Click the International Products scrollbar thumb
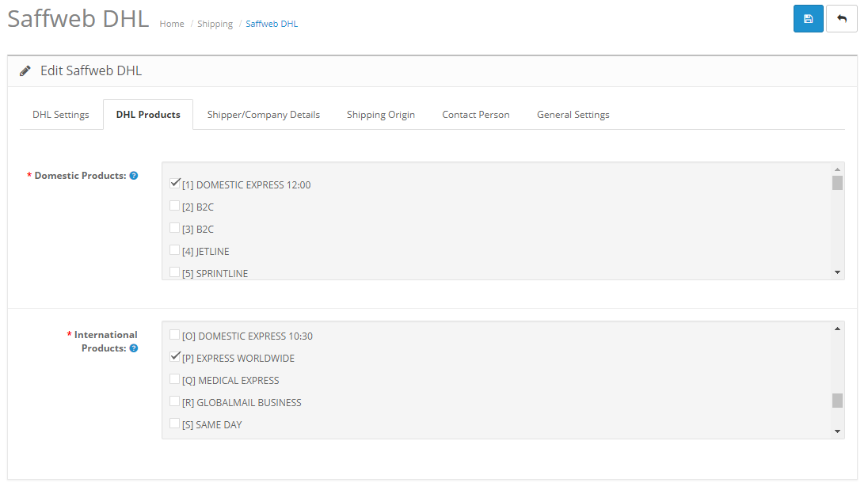This screenshot has width=868, height=494. pyautogui.click(x=838, y=401)
